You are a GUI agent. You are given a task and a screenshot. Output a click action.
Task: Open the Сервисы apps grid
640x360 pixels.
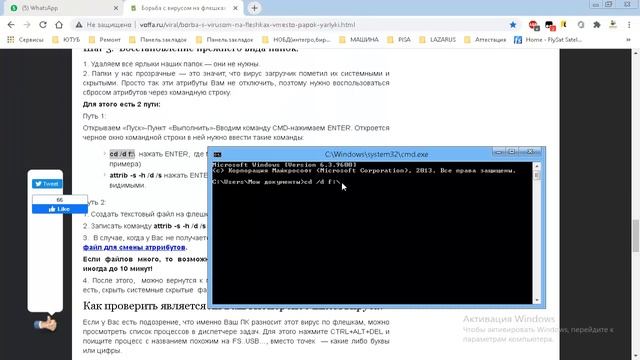coord(25,40)
